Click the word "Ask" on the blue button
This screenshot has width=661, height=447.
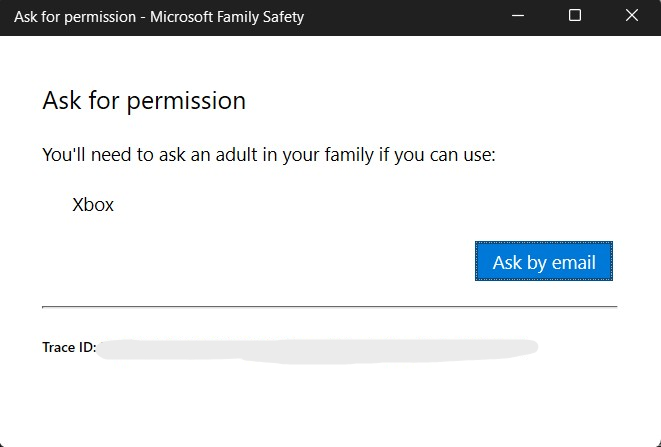[x=507, y=263]
